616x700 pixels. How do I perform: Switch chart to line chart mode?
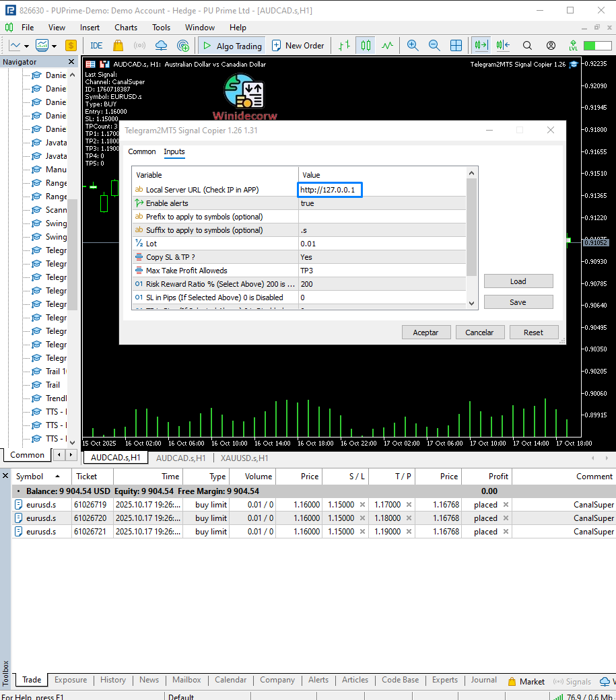pyautogui.click(x=388, y=46)
